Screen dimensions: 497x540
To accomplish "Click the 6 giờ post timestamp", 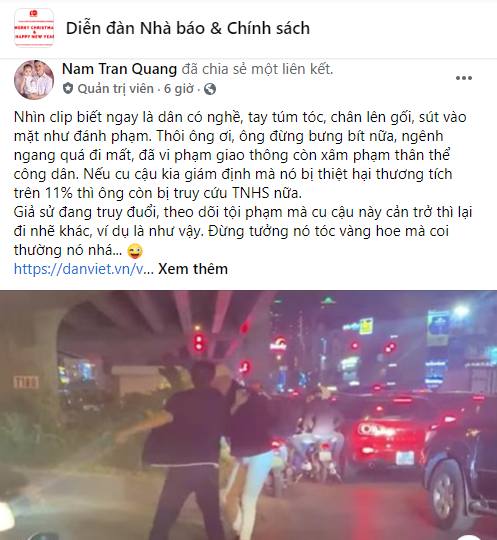I will tap(179, 89).
